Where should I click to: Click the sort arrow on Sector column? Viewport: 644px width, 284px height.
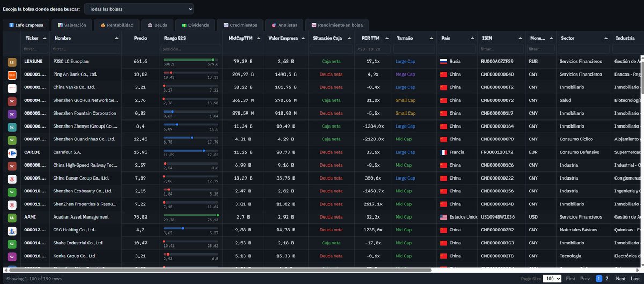point(606,38)
